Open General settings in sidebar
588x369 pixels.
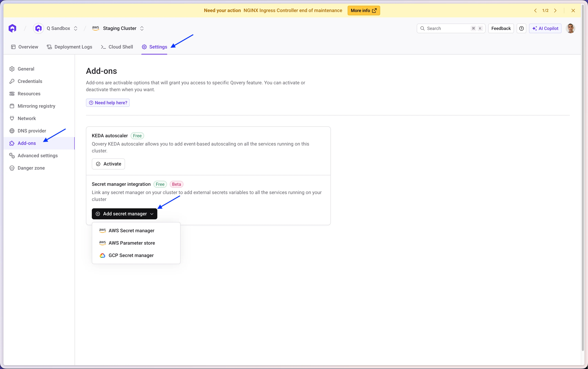39,69
